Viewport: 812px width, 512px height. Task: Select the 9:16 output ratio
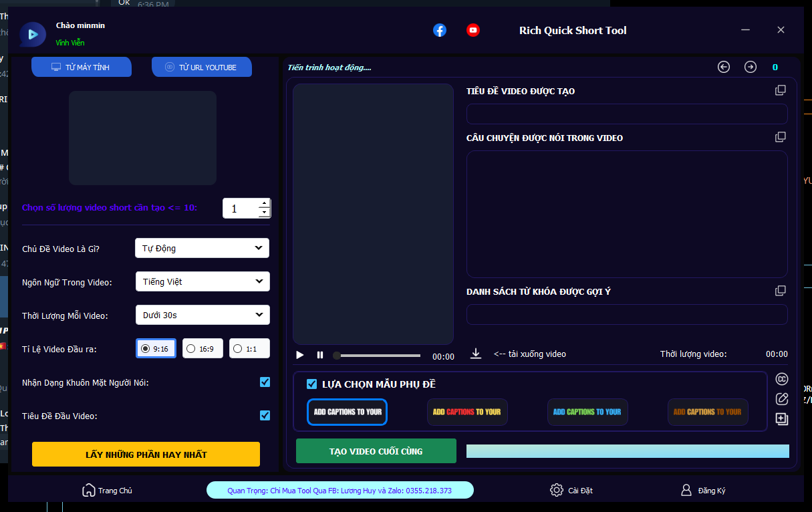point(156,348)
